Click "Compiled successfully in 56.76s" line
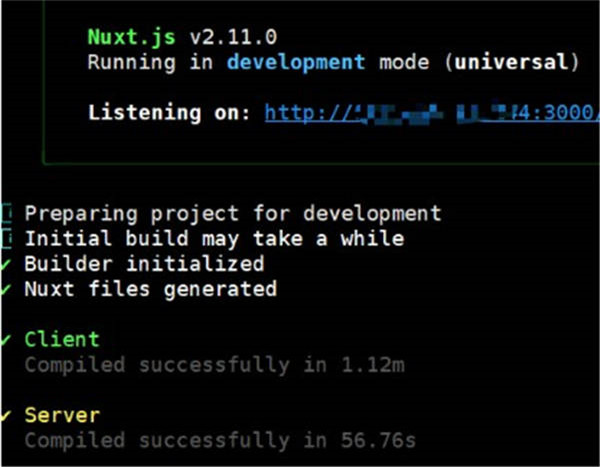The width and height of the screenshot is (600, 467). [220, 440]
